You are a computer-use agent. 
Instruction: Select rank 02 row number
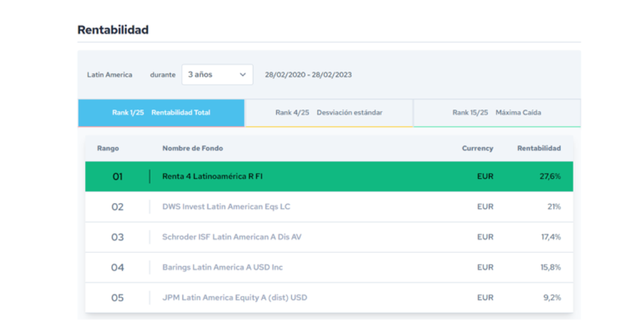[117, 207]
